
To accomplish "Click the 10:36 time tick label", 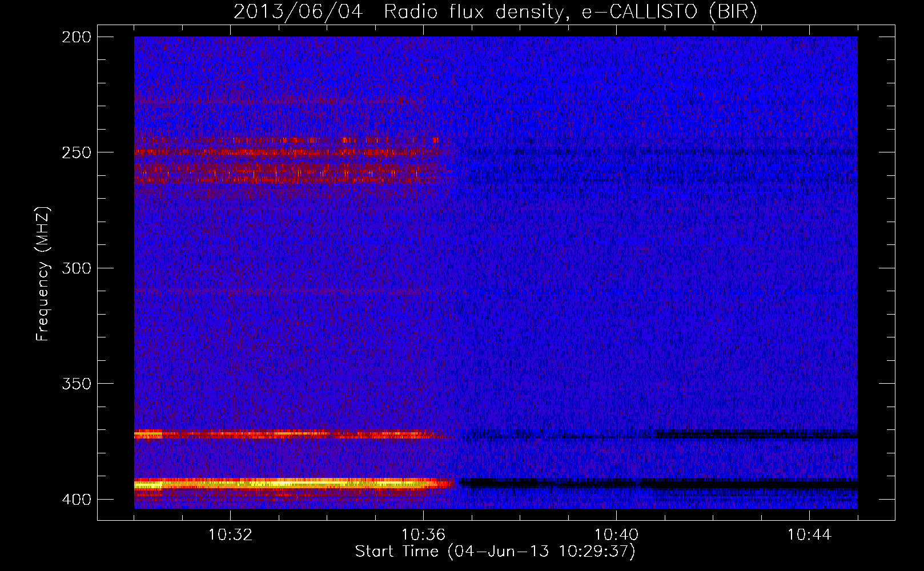I will 424,535.
